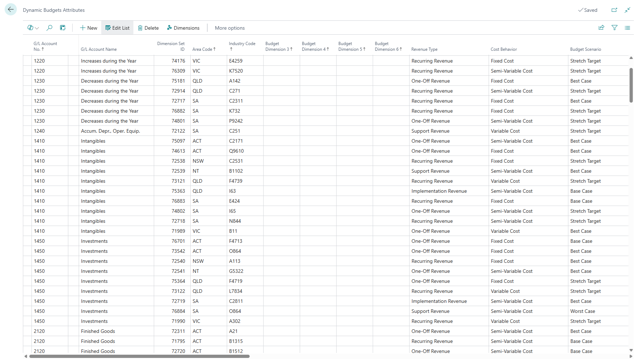642x364 pixels.
Task: Click the collapse page icon
Action: (627, 10)
